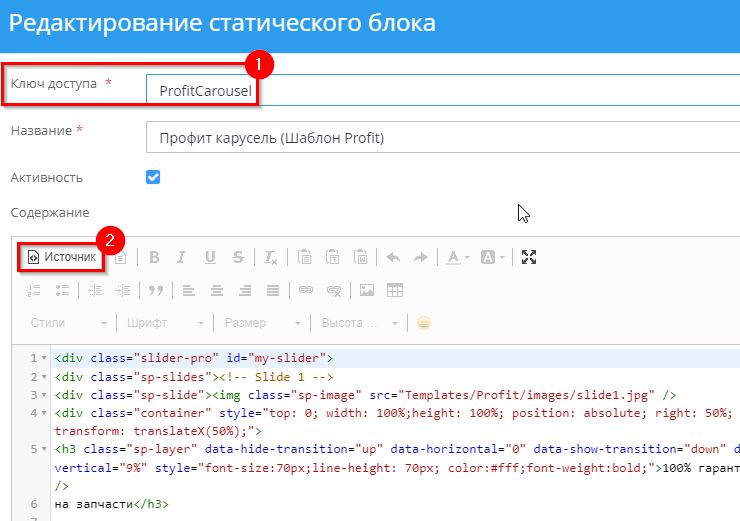Open the Стили dropdown
The width and height of the screenshot is (740, 521).
[68, 323]
